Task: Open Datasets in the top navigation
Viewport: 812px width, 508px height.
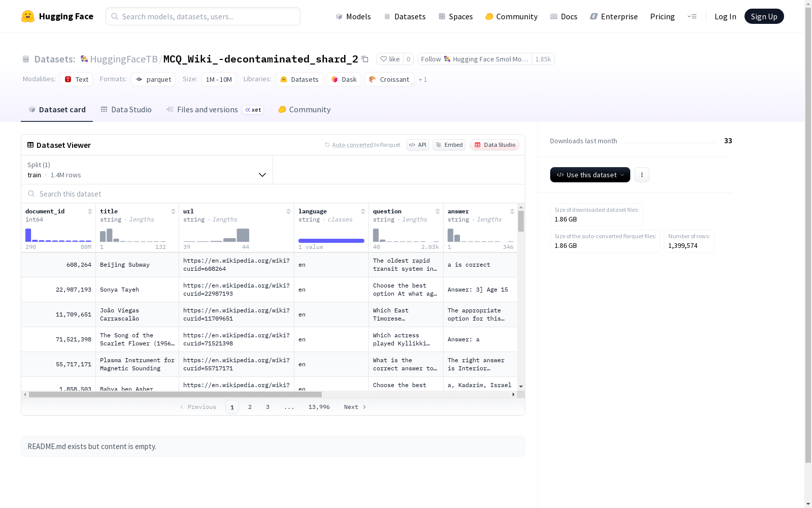Action: [404, 16]
